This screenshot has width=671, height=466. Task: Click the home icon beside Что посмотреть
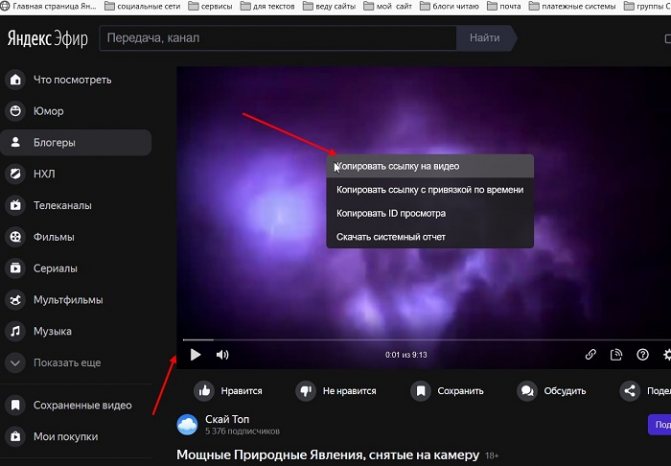[15, 80]
